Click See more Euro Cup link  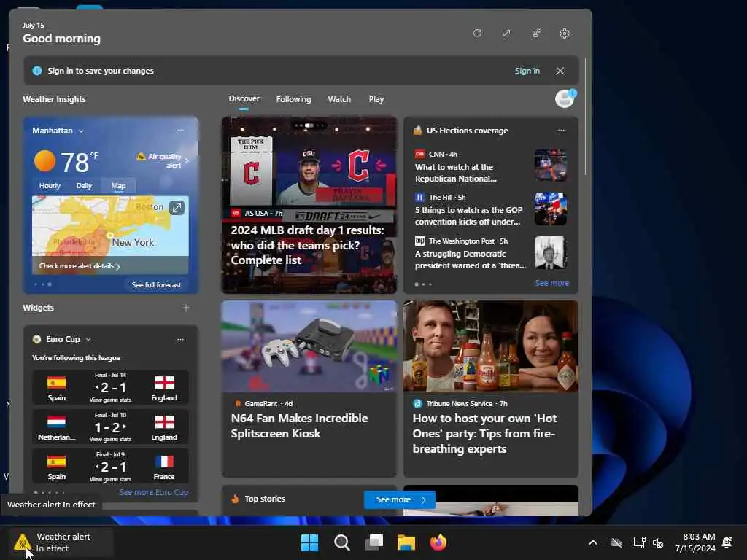tap(153, 492)
